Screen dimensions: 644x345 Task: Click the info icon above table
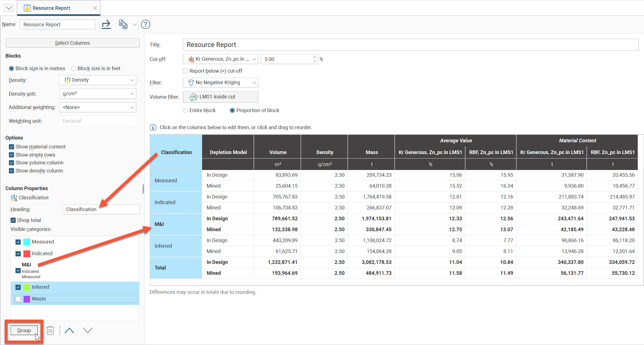[x=153, y=127]
